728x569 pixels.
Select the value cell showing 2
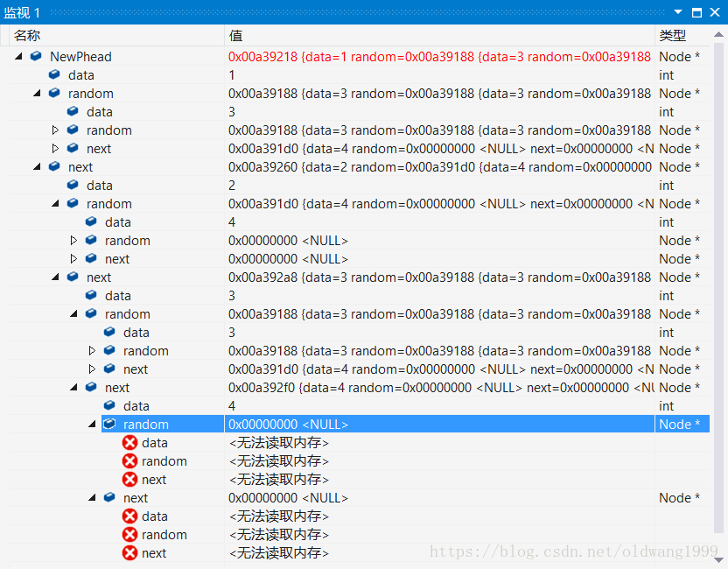tap(439, 186)
